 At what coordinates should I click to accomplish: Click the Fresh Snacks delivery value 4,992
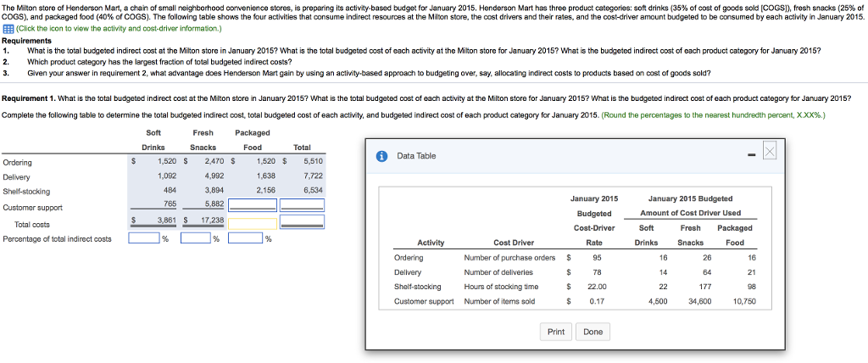point(214,176)
